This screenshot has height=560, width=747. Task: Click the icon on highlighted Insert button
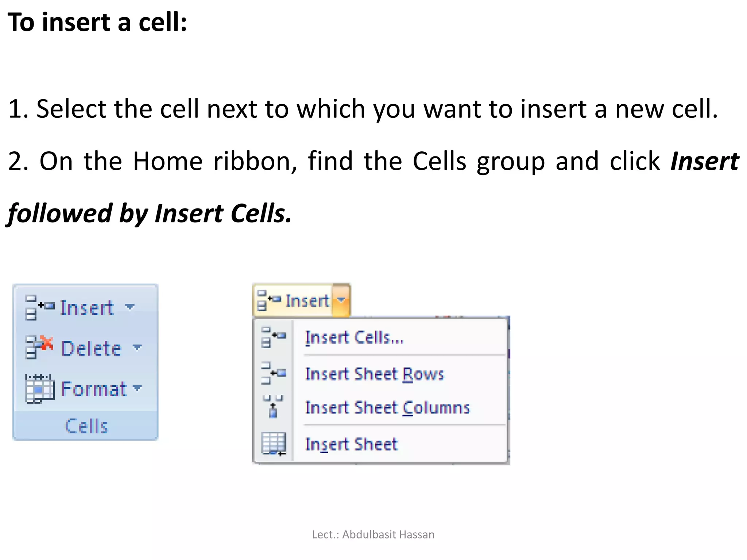pos(269,300)
